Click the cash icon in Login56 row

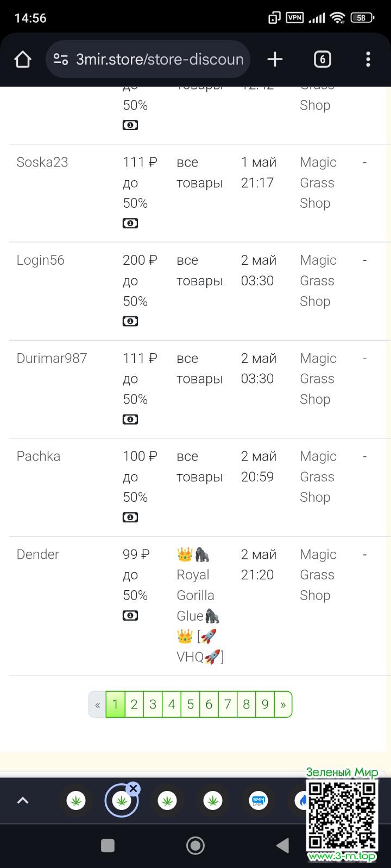(x=130, y=321)
